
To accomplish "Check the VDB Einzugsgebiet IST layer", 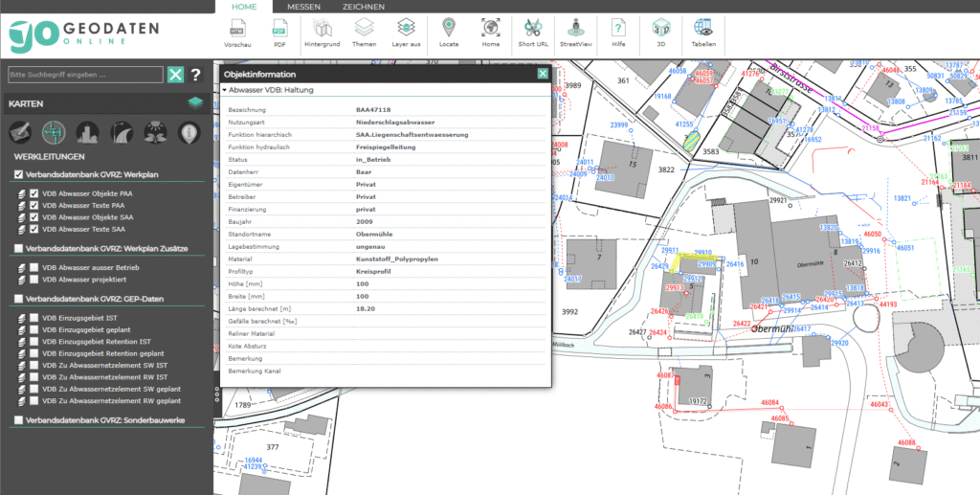I will 34,316.
